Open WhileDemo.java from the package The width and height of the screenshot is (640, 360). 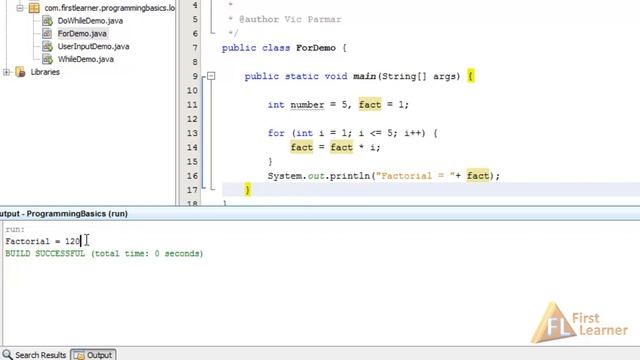click(86, 59)
